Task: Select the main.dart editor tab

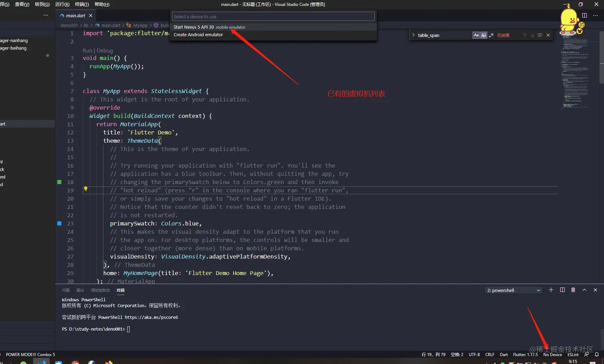Action: tap(75, 16)
